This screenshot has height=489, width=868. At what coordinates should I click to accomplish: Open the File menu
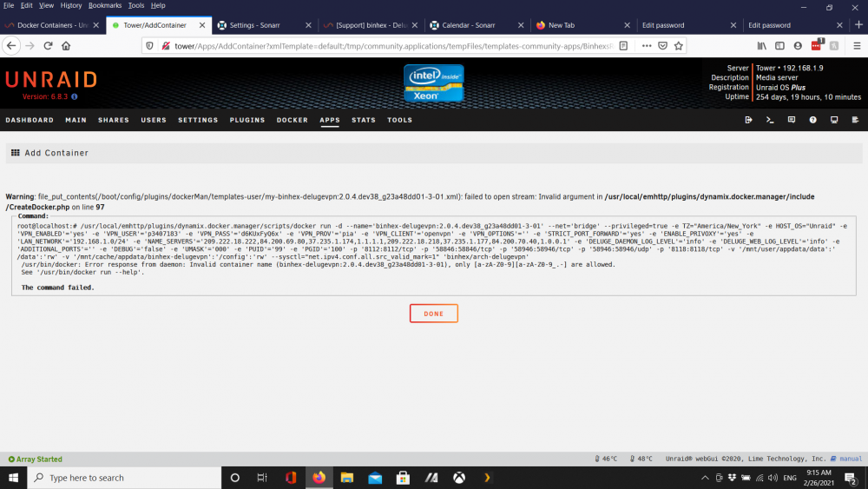[9, 5]
